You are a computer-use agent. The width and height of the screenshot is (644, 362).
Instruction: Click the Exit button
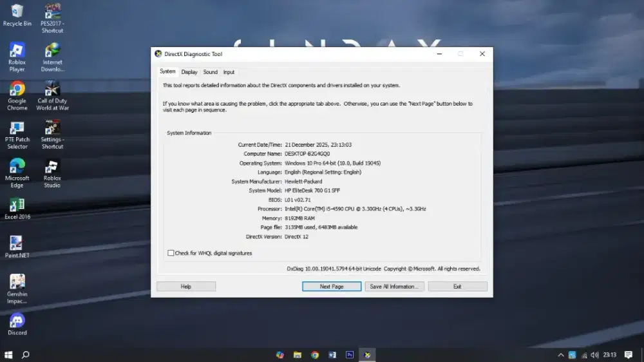tap(457, 287)
